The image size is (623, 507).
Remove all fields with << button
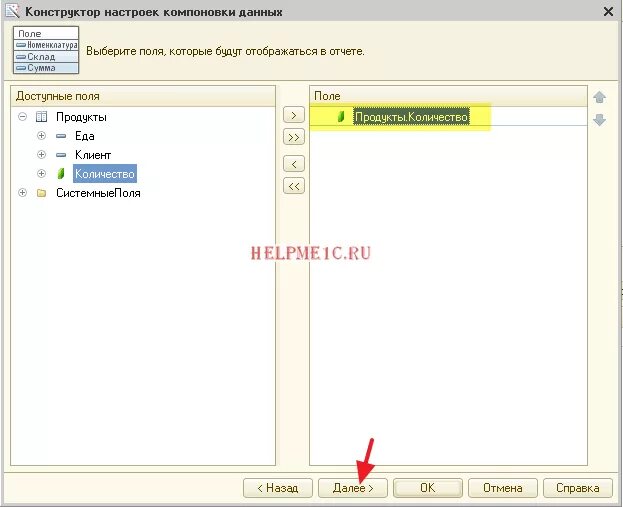pyautogui.click(x=294, y=186)
